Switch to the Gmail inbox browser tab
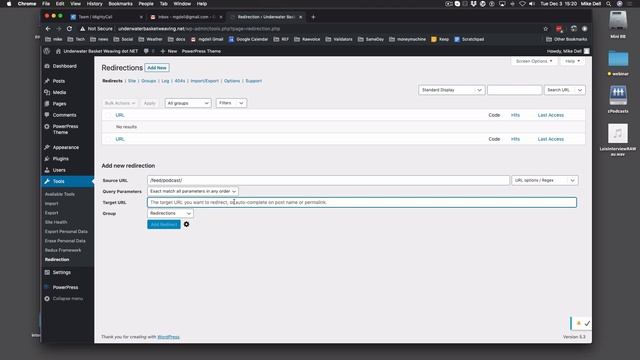This screenshot has width=640, height=360. click(187, 17)
